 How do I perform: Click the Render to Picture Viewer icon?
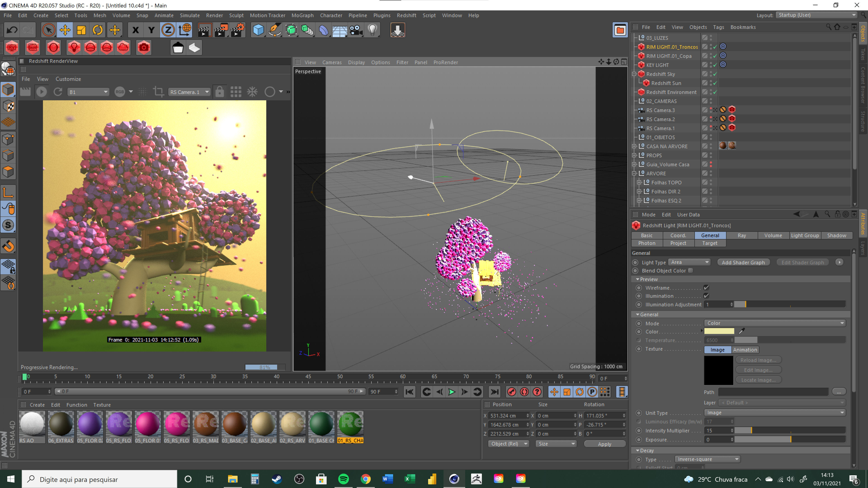(x=221, y=30)
